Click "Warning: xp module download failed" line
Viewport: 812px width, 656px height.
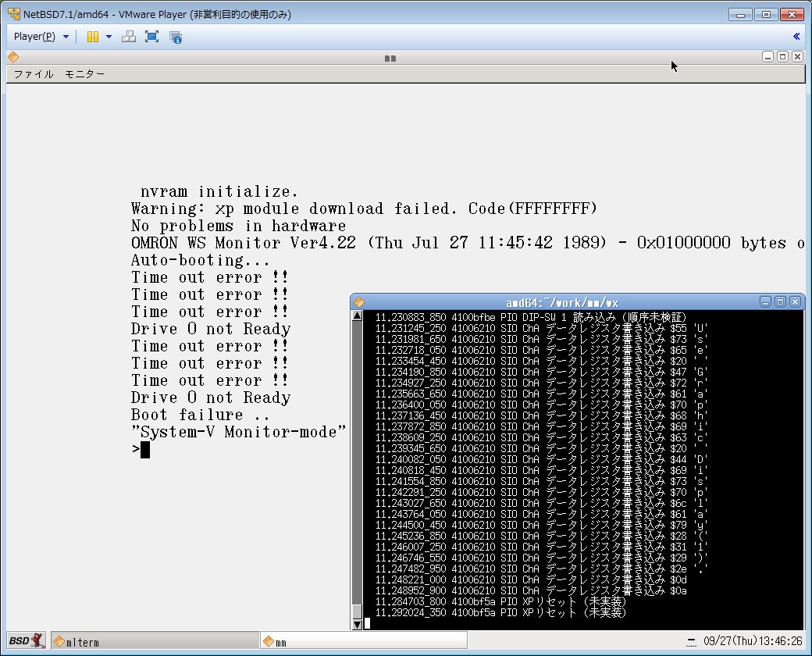click(x=364, y=209)
